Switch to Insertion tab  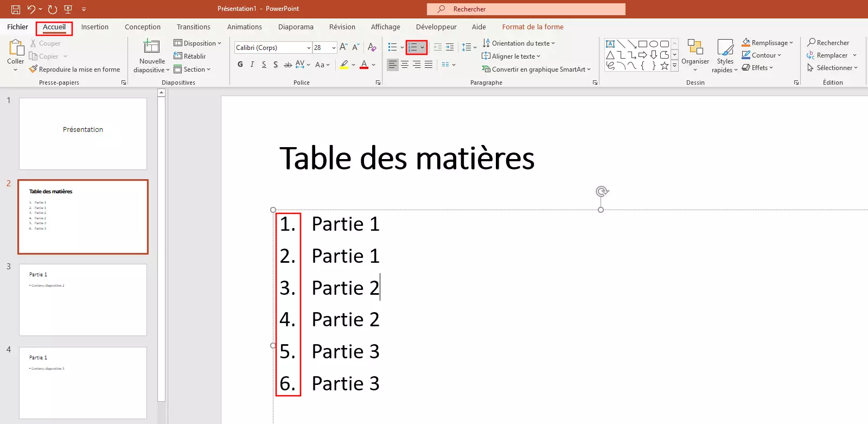click(95, 27)
